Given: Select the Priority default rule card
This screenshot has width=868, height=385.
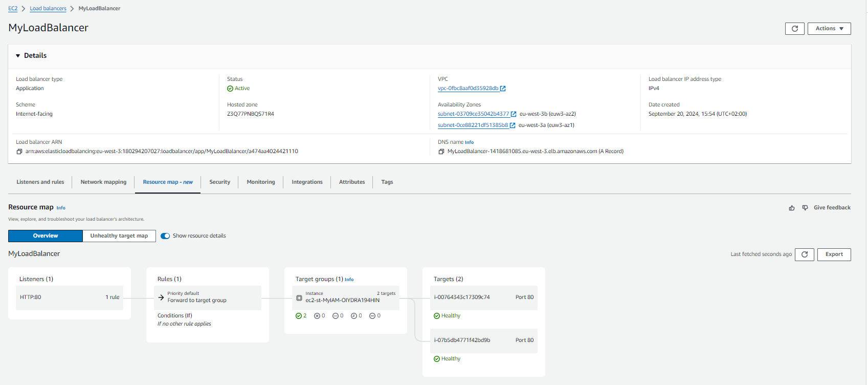Looking at the screenshot, I should [x=208, y=297].
